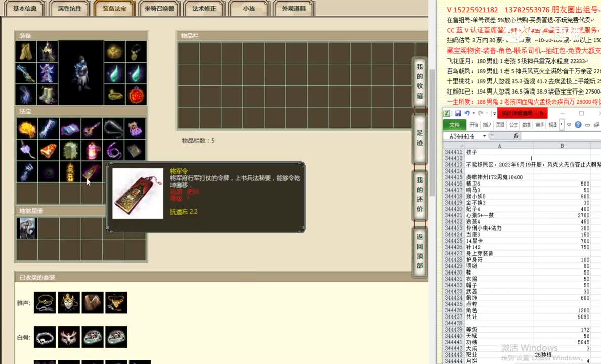The image size is (601, 364).
Task: Click the page vertical scrollbar
Action: coord(432,132)
